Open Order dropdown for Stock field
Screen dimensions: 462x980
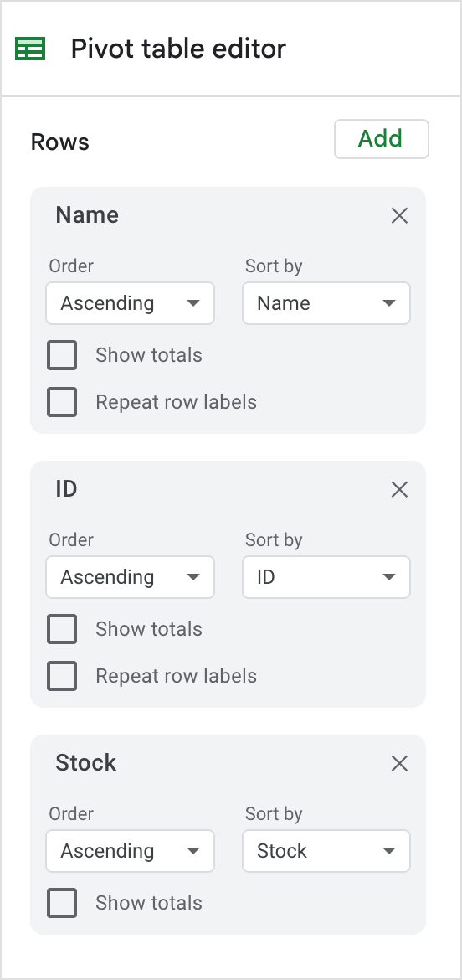pyautogui.click(x=130, y=851)
